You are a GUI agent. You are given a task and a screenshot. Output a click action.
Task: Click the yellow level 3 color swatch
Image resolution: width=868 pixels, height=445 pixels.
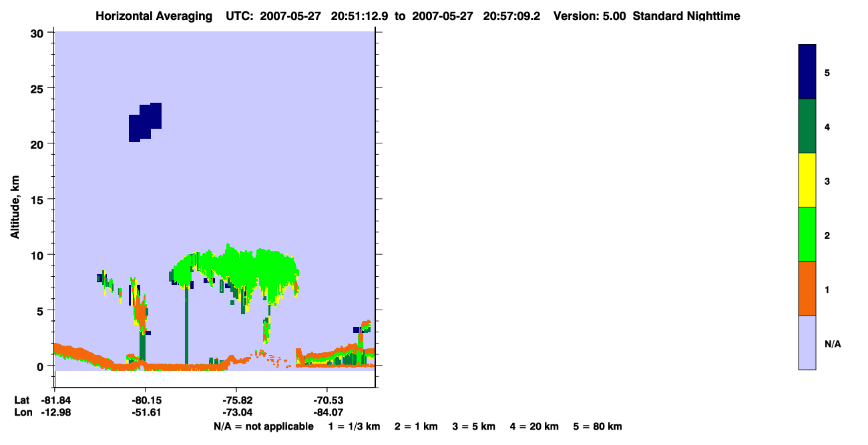click(x=807, y=180)
